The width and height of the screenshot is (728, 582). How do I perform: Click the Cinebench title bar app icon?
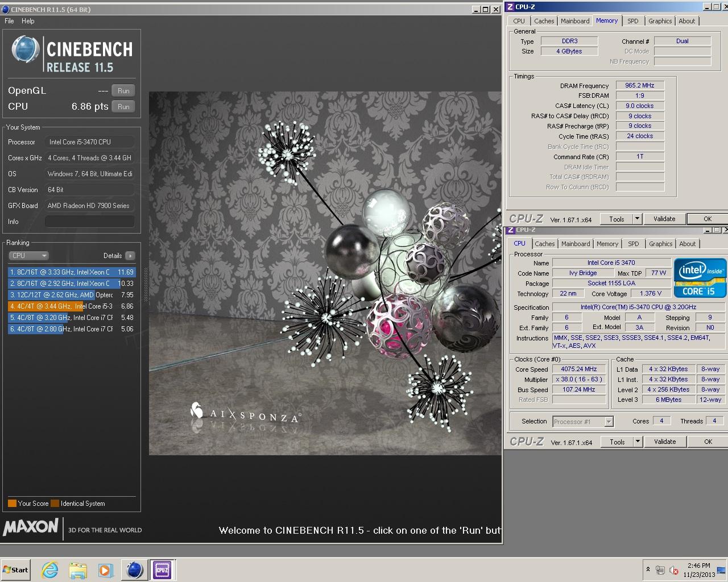point(6,9)
